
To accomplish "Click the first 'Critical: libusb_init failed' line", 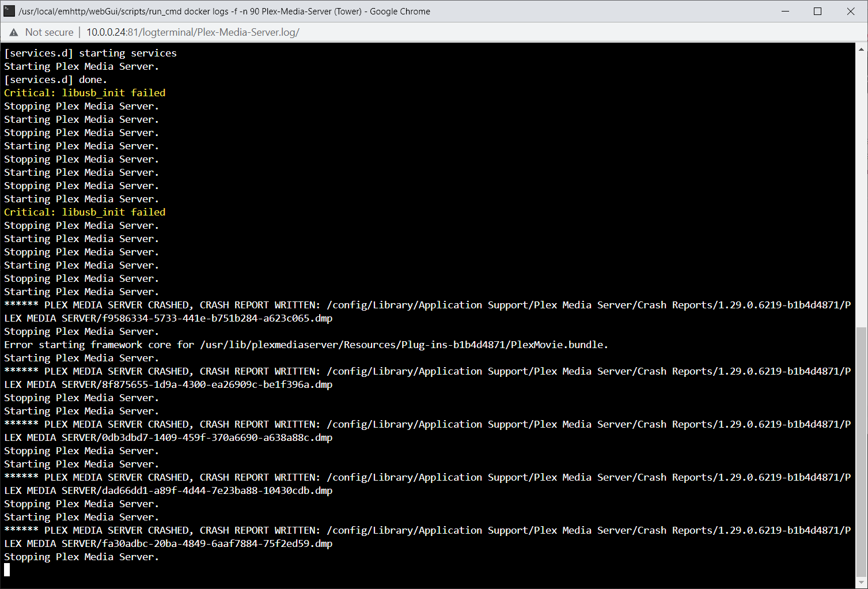I will (x=85, y=93).
